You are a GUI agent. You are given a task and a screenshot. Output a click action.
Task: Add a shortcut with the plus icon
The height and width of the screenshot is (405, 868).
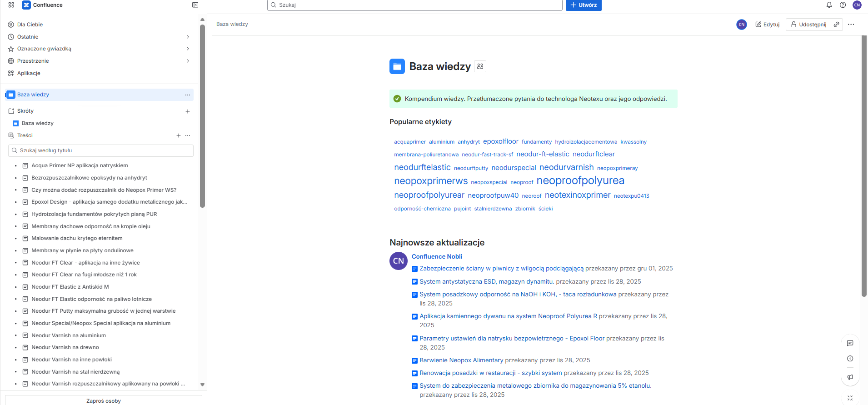(x=188, y=111)
